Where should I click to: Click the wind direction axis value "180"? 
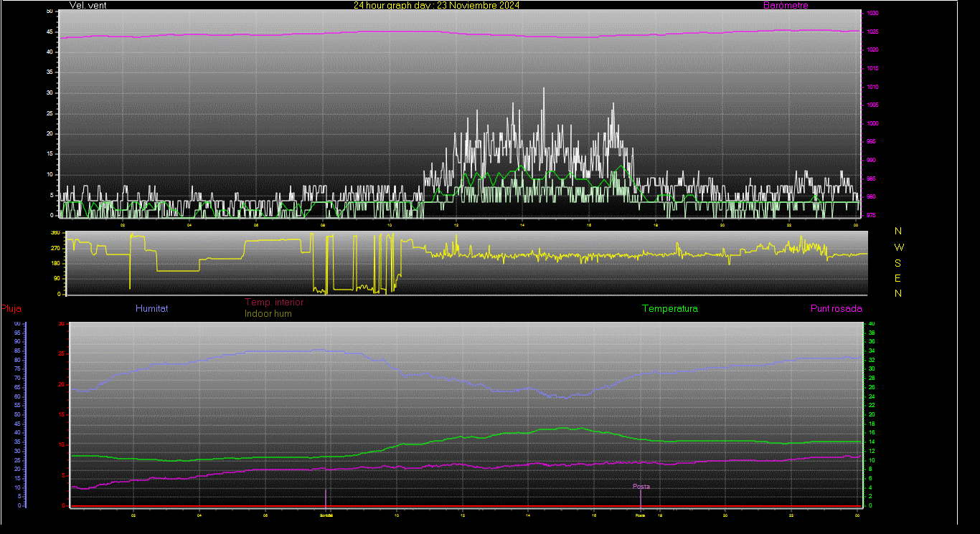55,264
